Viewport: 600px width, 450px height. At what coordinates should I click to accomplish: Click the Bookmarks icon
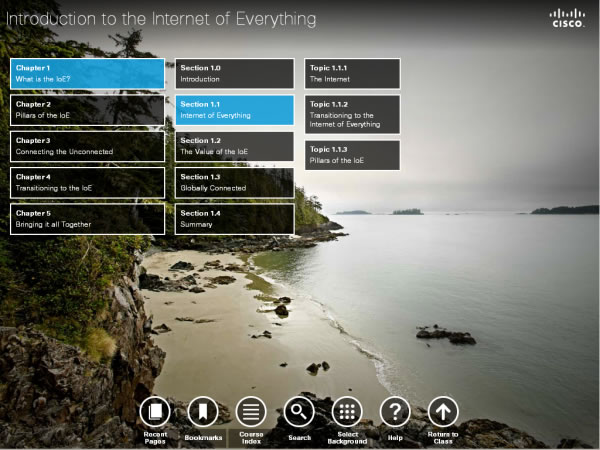click(x=202, y=411)
